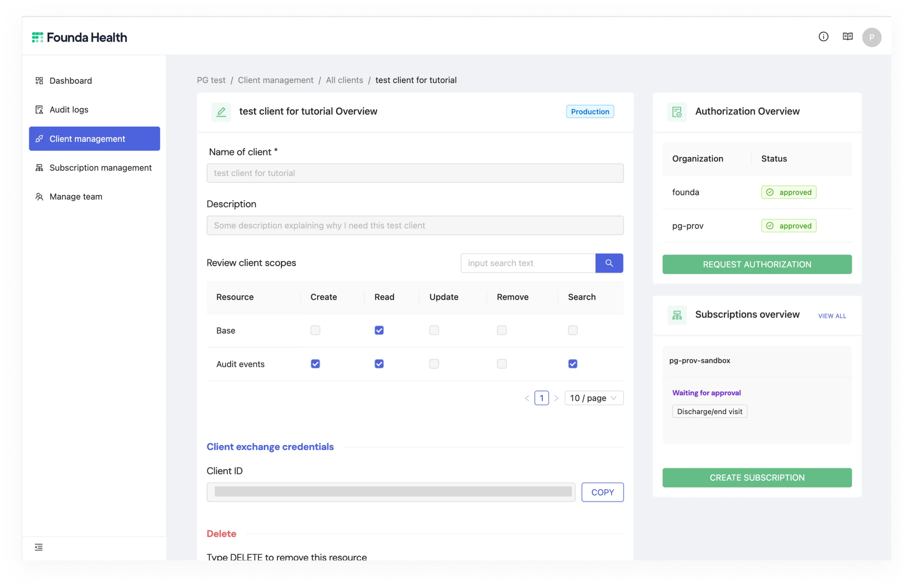Click the Founda Health logo
Screen dimensions: 913x588
click(x=79, y=37)
